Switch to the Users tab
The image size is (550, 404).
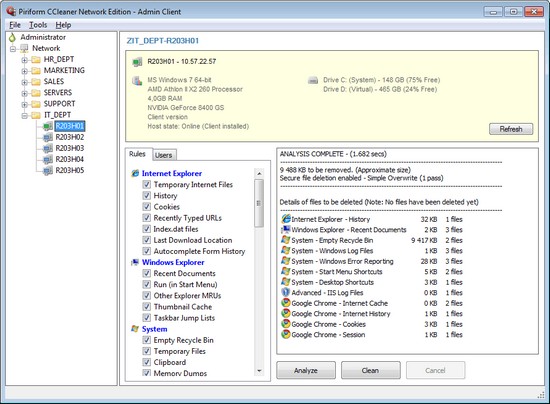pos(164,155)
